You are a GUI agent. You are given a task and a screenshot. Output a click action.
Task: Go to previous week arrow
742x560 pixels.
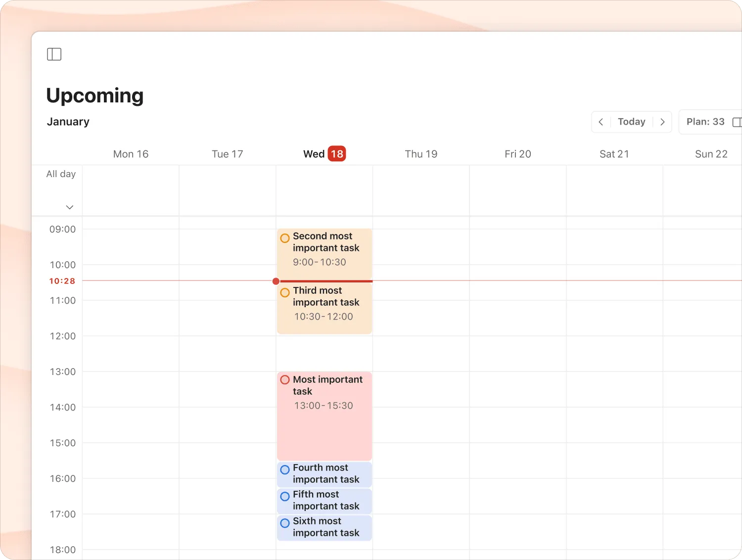tap(601, 122)
